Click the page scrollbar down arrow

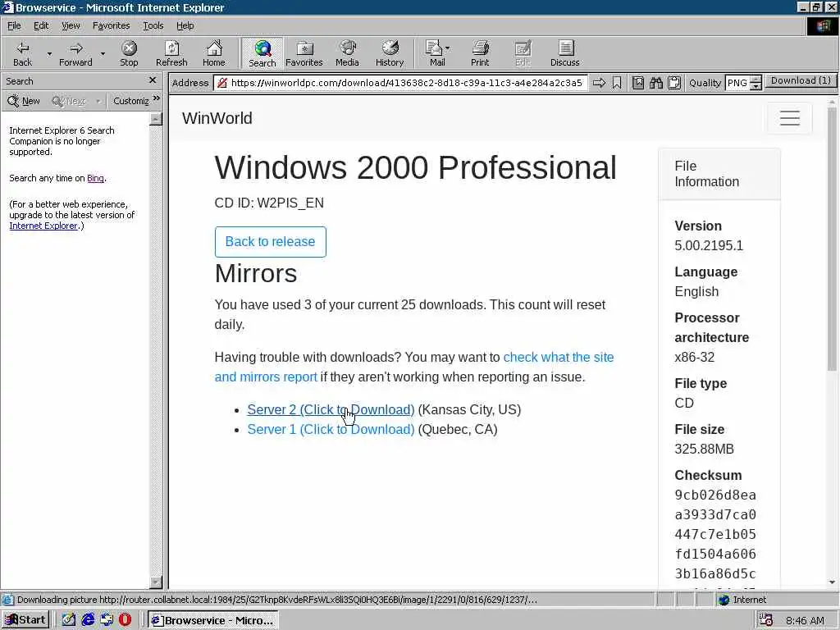(x=832, y=582)
